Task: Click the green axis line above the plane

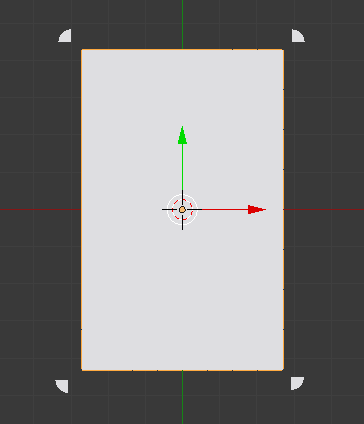Action: click(182, 24)
